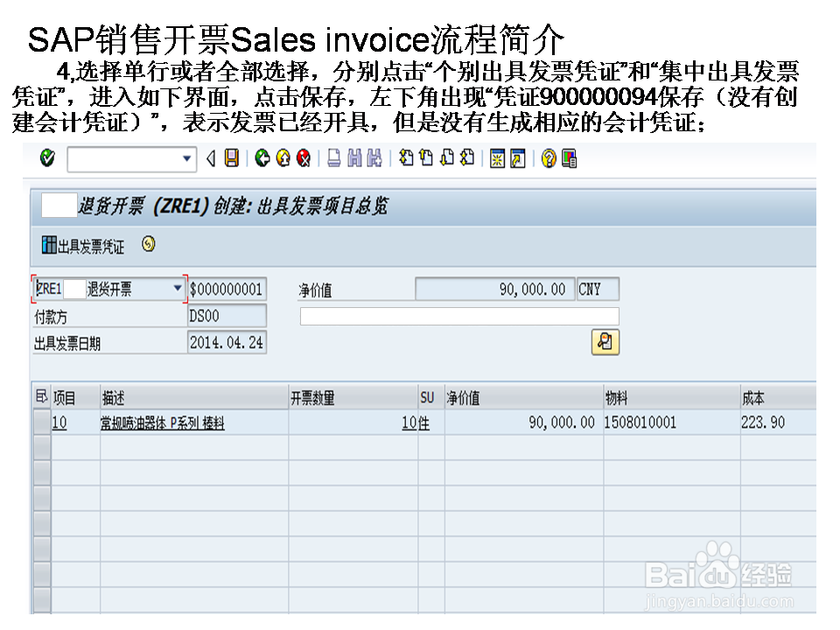840x630 pixels.
Task: Click the table select-all corner icon
Action: (x=42, y=397)
